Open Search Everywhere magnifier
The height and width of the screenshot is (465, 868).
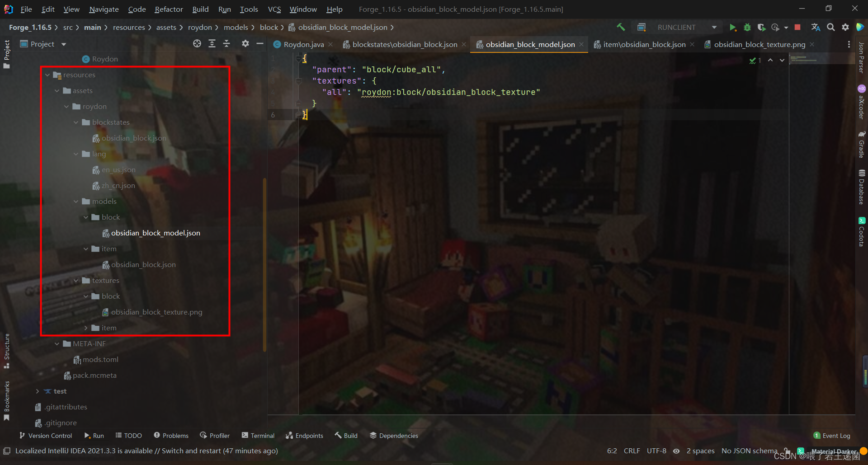[831, 27]
